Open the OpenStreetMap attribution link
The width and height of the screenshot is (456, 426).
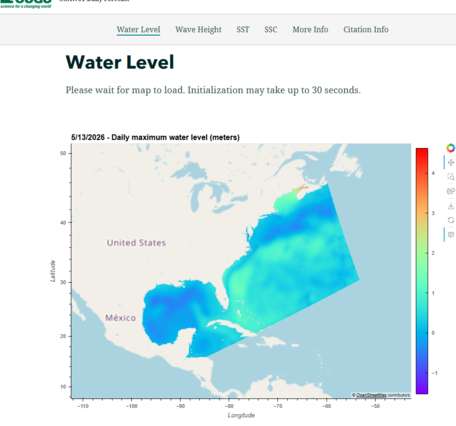click(371, 395)
